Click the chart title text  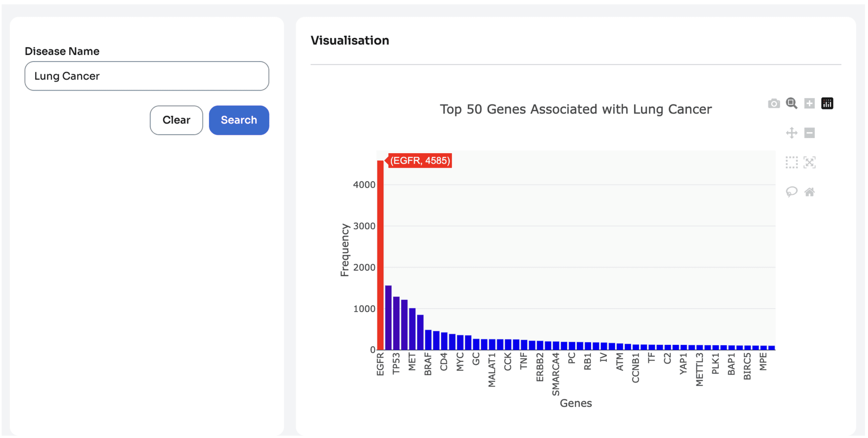coord(576,109)
